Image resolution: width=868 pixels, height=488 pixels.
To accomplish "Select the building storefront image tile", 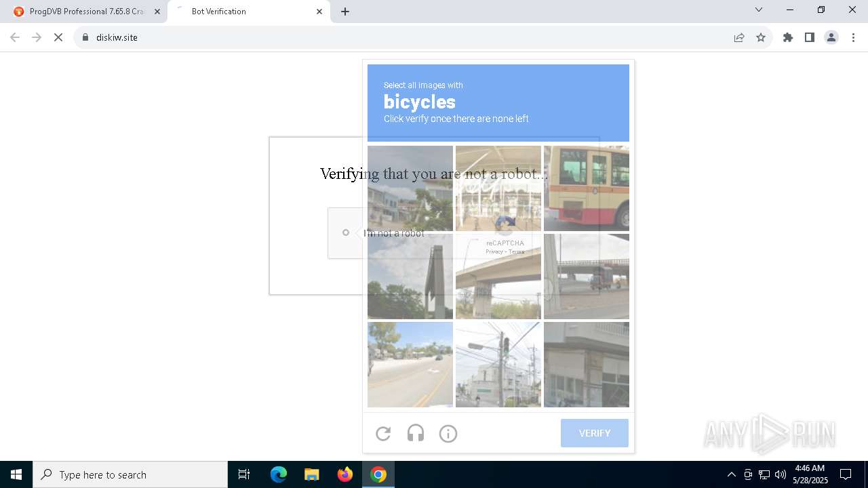I will point(587,365).
